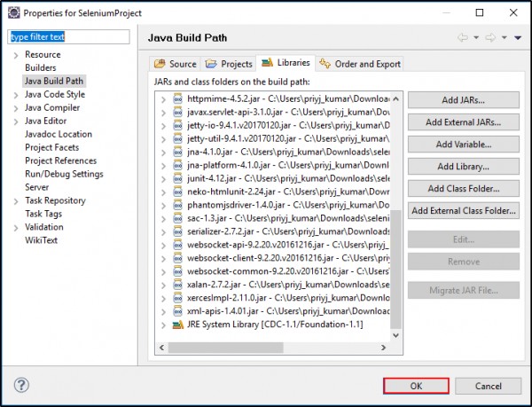Click the horizontal scrollbar thumb in JAR list

(225, 348)
